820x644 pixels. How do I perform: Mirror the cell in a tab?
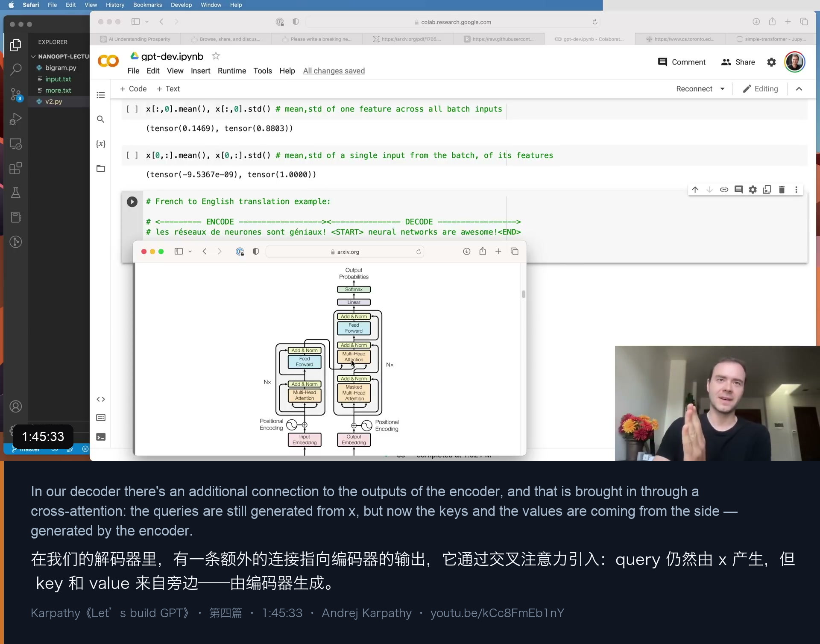pos(767,190)
